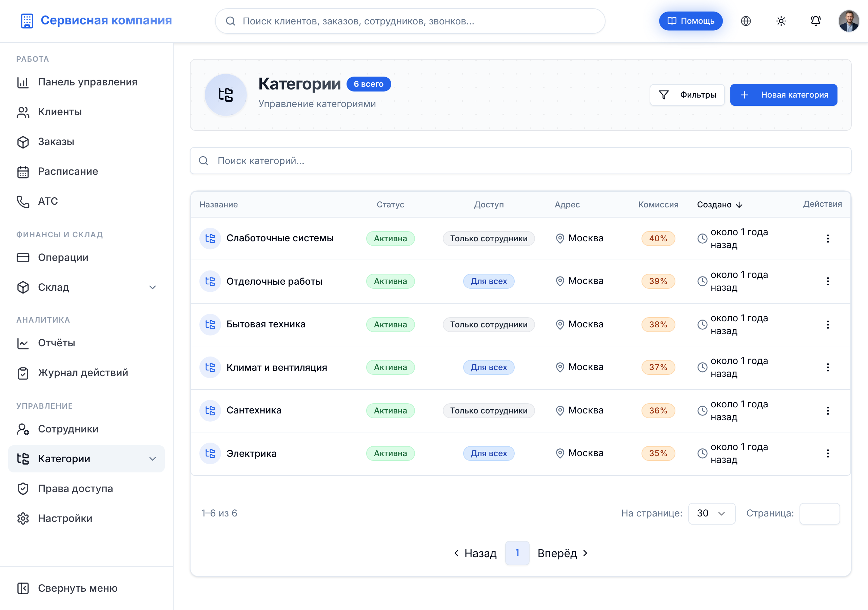Select page 1 in the pagination

pyautogui.click(x=517, y=553)
